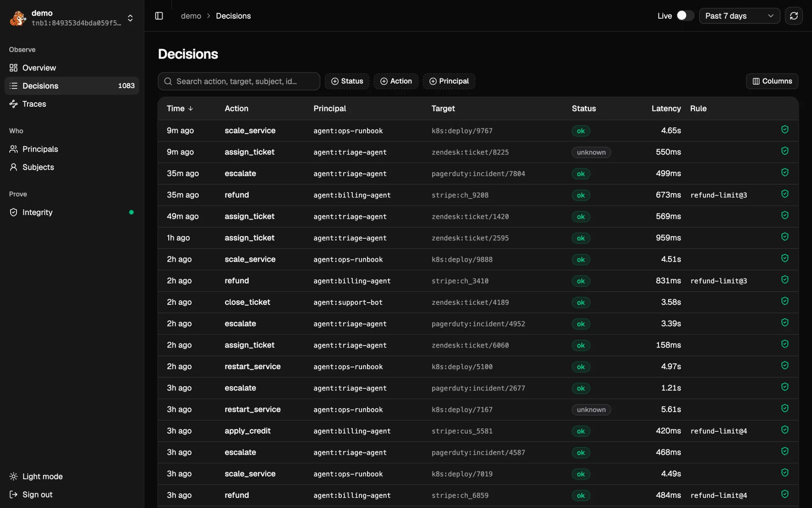Click shield icon in zendesk:ticket/4189 row

pos(785,301)
